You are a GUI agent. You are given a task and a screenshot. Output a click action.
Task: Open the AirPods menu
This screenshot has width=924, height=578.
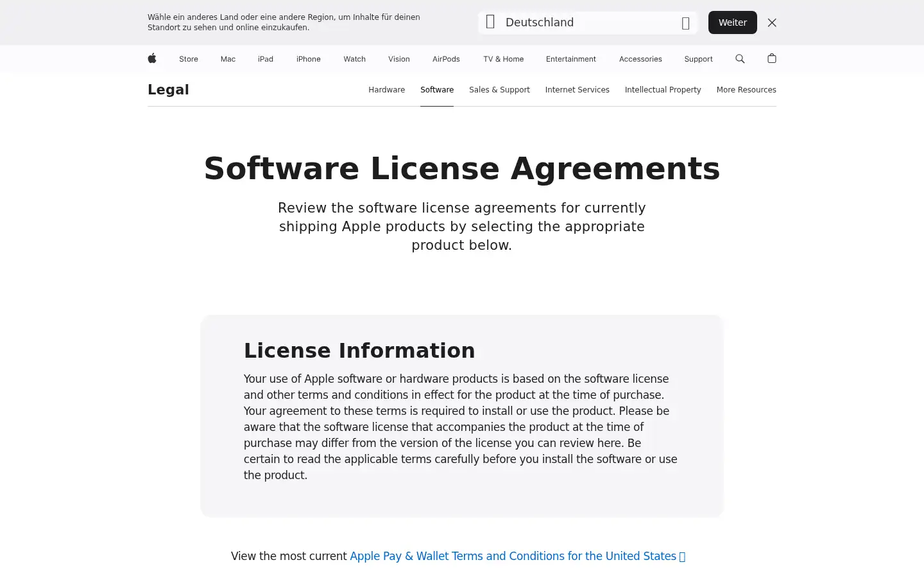446,59
